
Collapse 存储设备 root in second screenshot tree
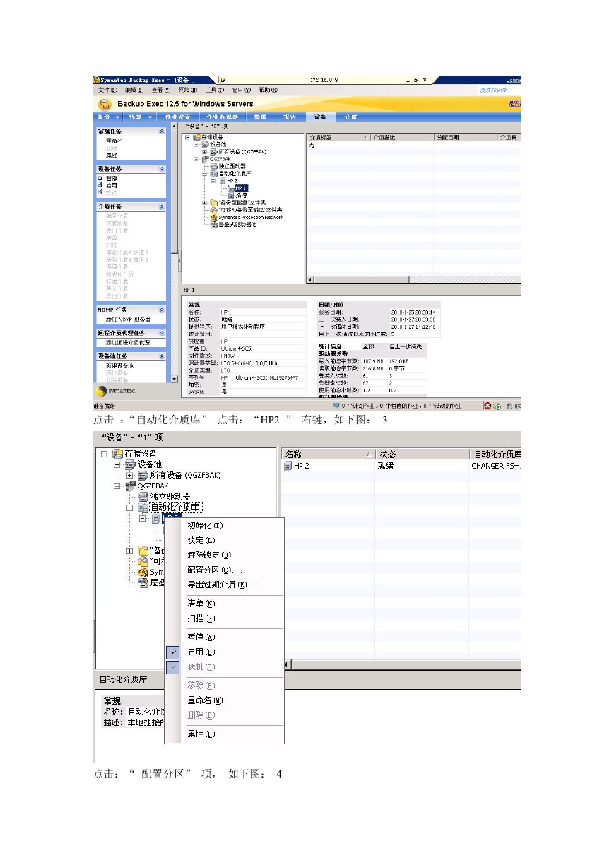click(x=104, y=454)
